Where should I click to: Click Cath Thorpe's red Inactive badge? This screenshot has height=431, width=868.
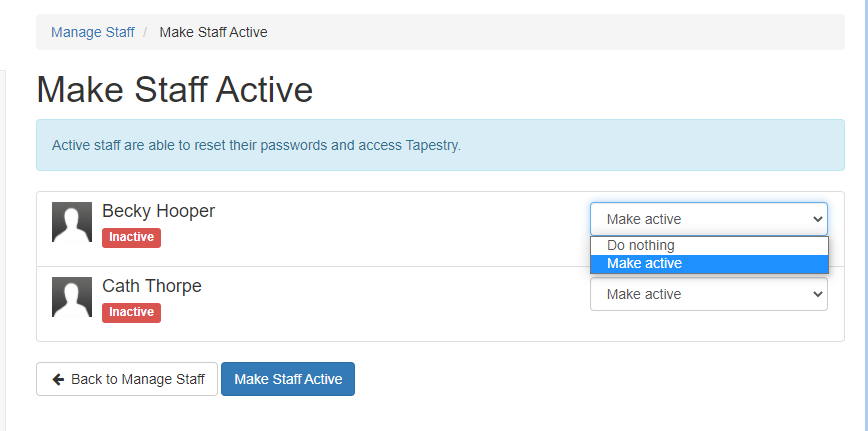(131, 312)
